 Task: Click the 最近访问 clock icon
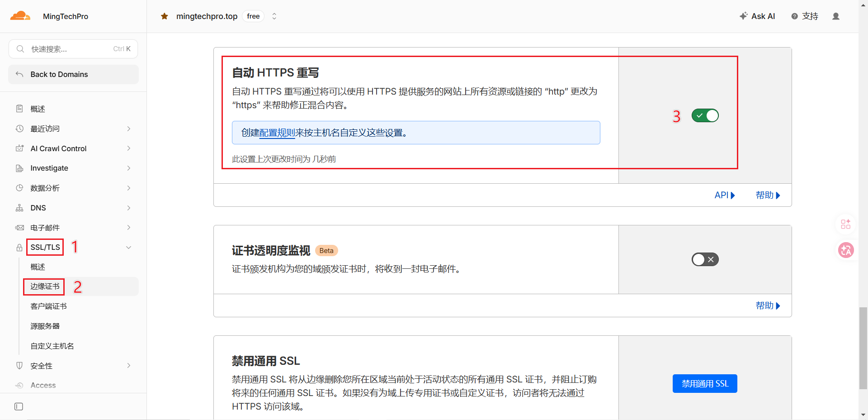[x=19, y=129]
